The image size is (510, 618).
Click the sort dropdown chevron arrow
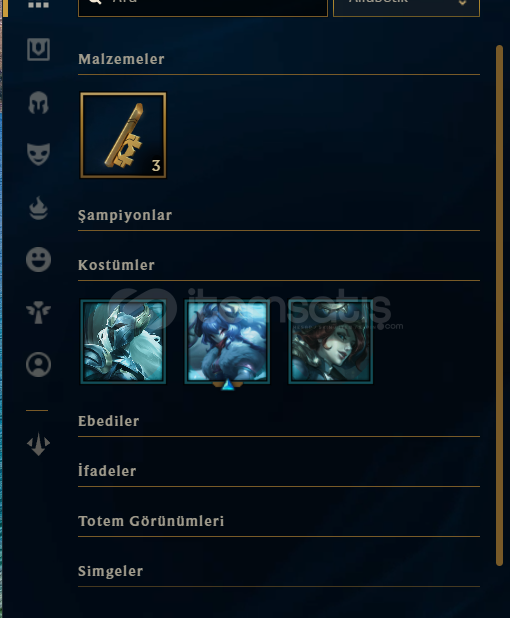coord(462,3)
